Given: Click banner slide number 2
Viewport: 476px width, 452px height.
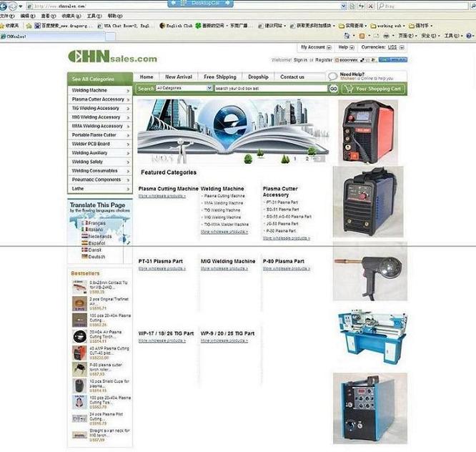Looking at the screenshot, I should (307, 159).
